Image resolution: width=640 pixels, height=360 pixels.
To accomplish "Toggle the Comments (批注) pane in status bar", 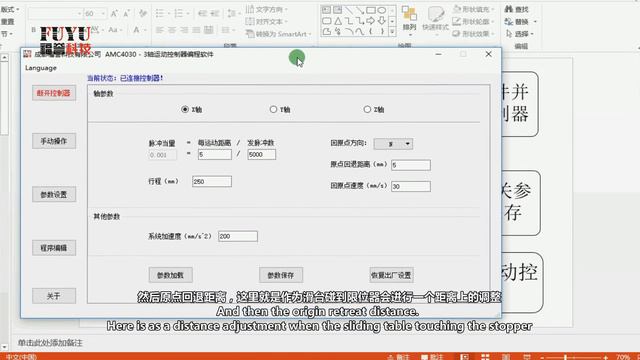I will pos(432,357).
